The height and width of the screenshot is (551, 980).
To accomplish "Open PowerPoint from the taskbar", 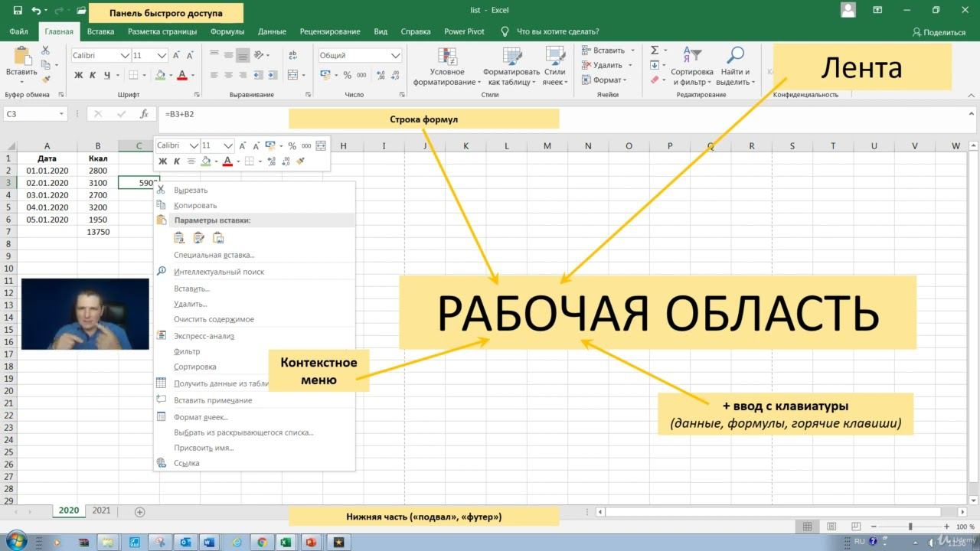I will pyautogui.click(x=312, y=542).
